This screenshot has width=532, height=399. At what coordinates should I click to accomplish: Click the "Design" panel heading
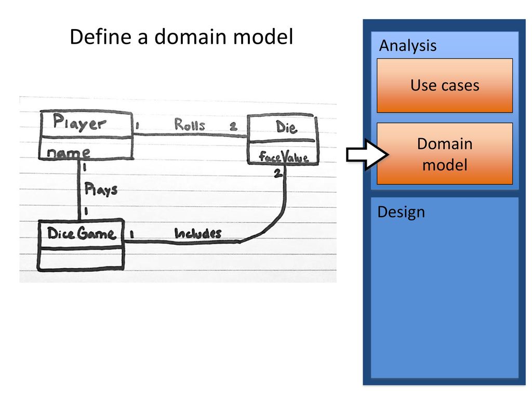401,212
